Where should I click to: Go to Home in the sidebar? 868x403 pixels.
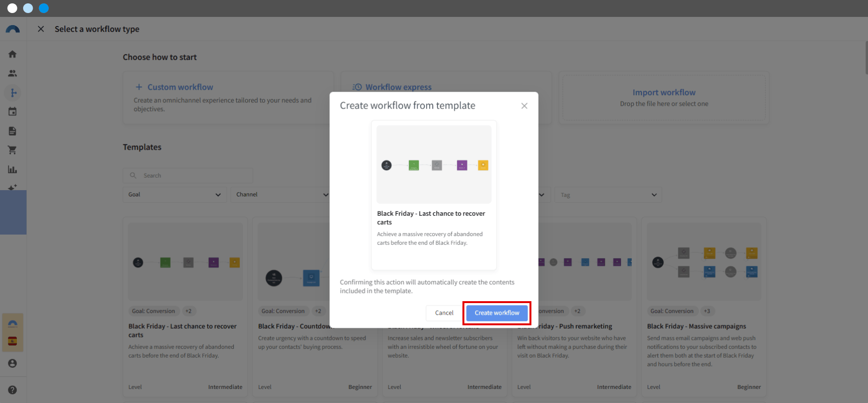[13, 54]
